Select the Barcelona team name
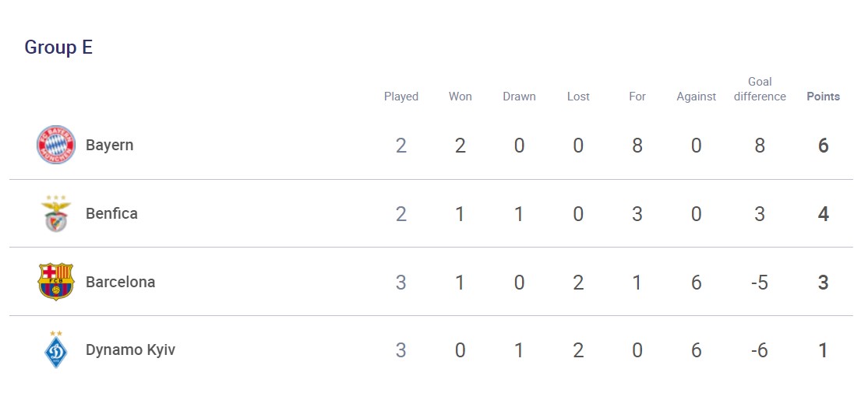 [x=120, y=282]
